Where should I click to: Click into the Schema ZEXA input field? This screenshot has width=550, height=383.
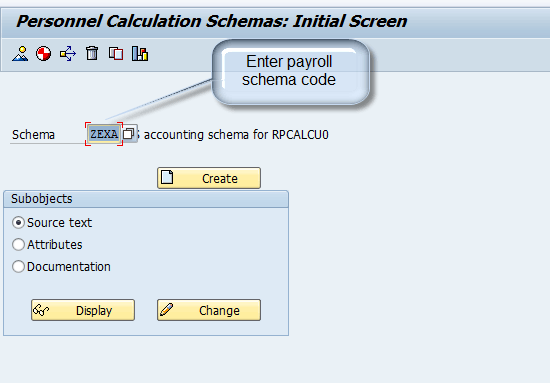pos(104,134)
